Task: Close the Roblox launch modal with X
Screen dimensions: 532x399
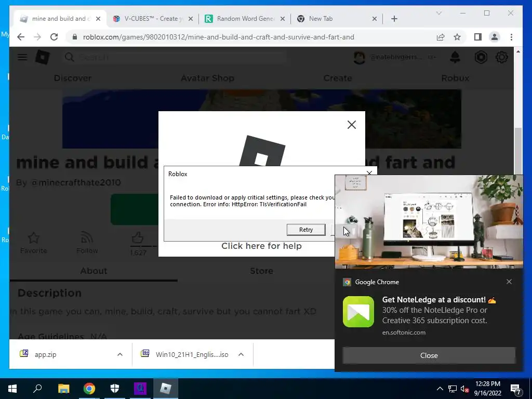Action: (x=352, y=125)
